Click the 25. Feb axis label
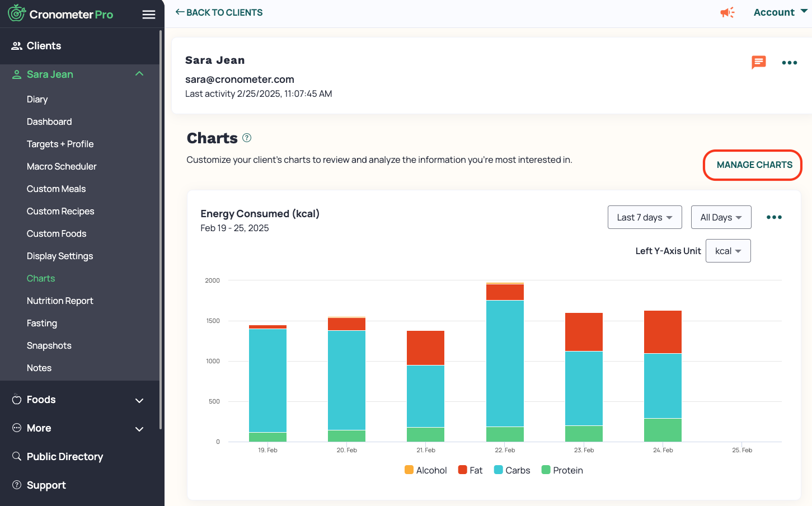This screenshot has height=506, width=812. click(x=742, y=450)
